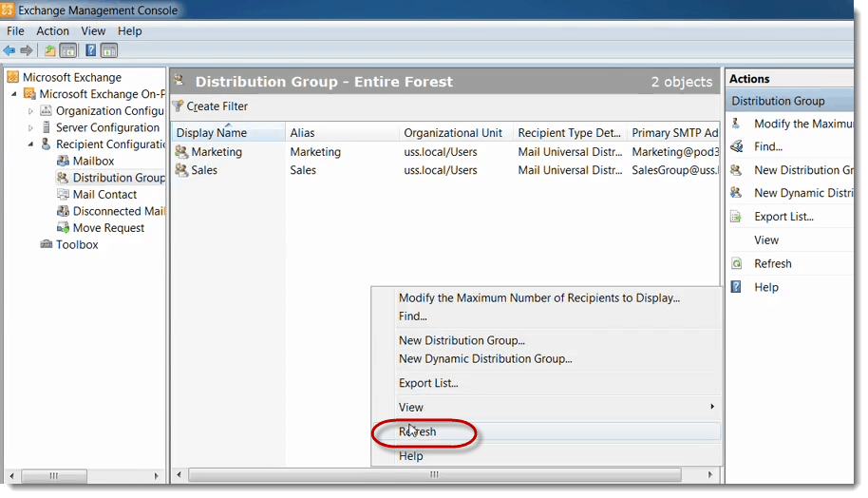Click View in the Actions pane
The height and width of the screenshot is (498, 868).
[x=766, y=240]
